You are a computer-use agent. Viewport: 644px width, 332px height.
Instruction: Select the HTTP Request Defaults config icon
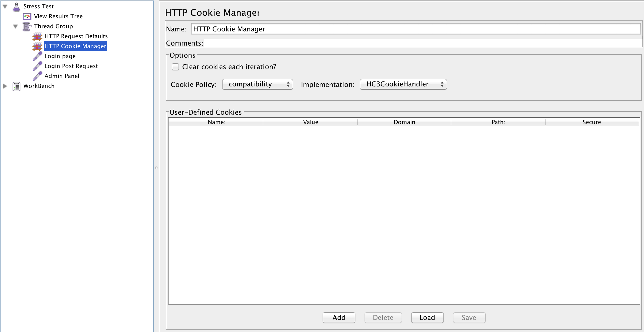pos(37,36)
